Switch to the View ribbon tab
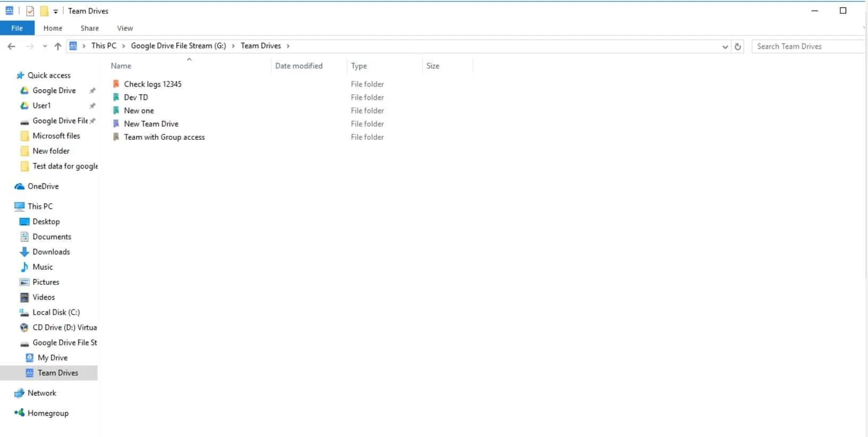 pos(125,28)
